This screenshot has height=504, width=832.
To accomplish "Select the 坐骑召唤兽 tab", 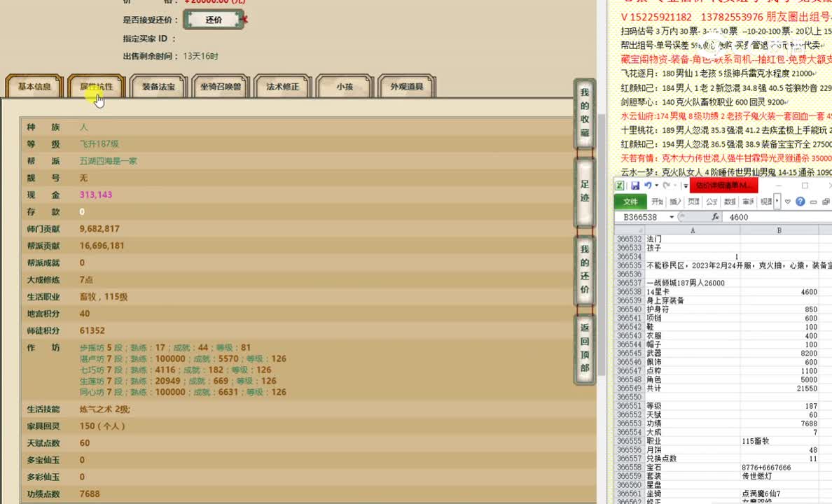I will pos(220,87).
